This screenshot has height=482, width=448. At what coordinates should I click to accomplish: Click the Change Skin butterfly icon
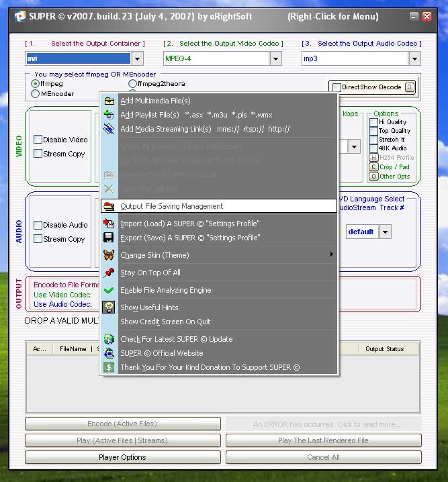pos(109,255)
